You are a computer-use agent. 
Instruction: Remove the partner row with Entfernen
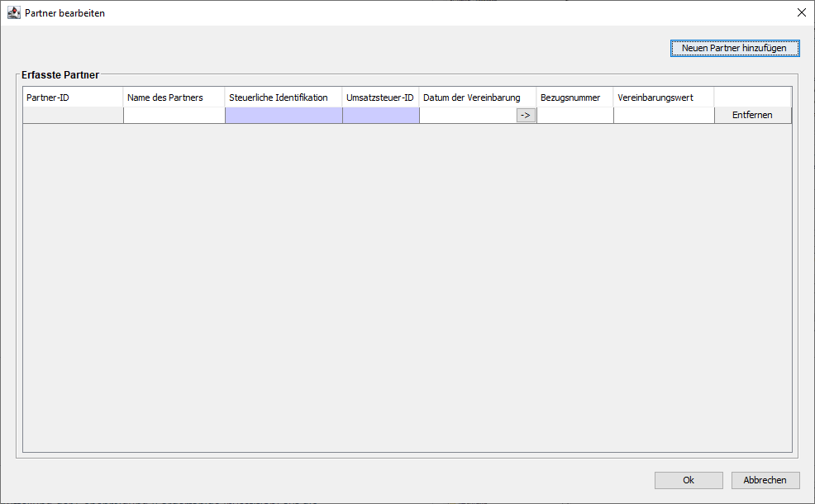752,116
